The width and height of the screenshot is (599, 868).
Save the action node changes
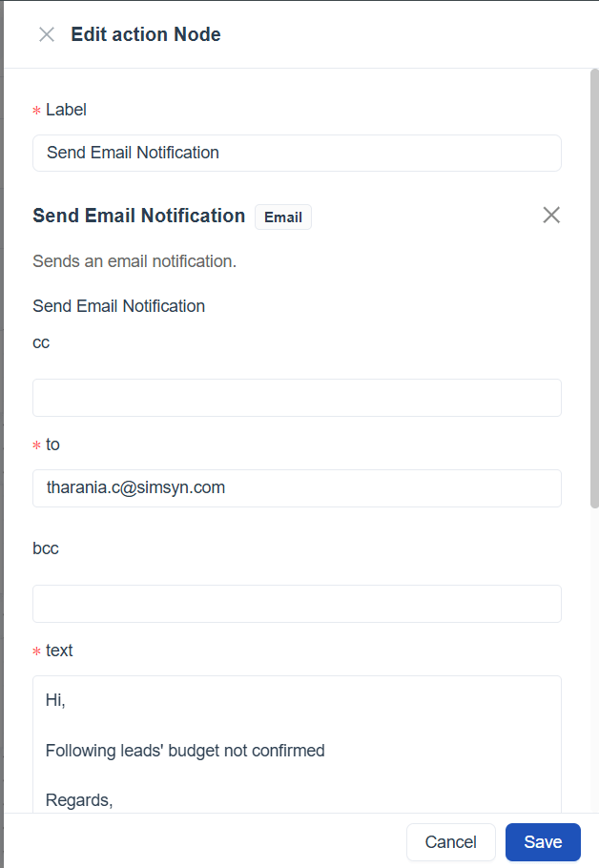coord(542,842)
